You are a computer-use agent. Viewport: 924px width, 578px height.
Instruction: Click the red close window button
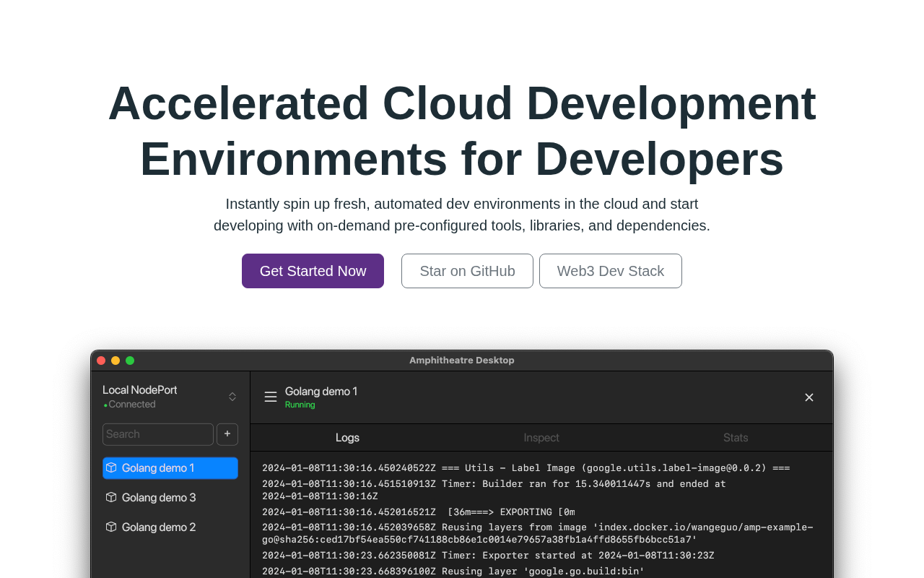pyautogui.click(x=101, y=361)
